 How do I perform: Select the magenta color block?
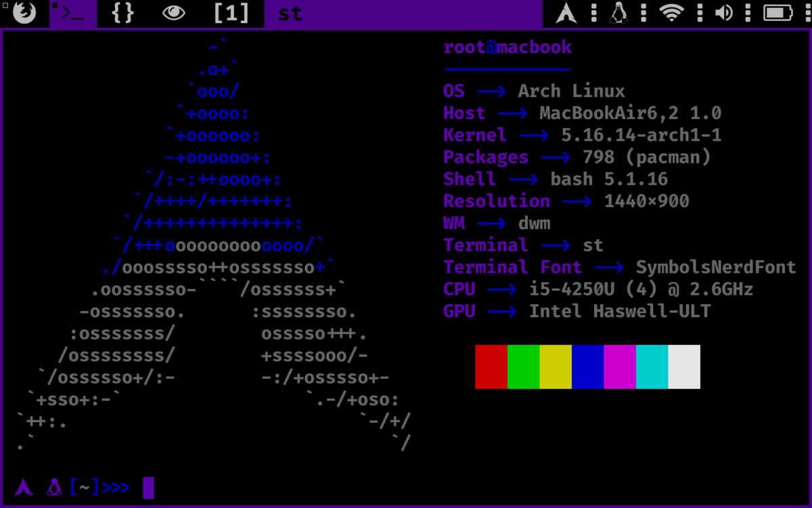click(620, 366)
